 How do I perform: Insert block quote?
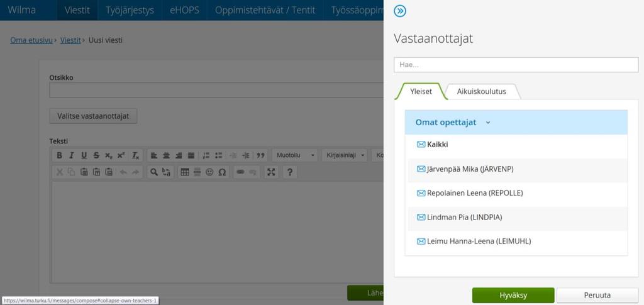260,155
